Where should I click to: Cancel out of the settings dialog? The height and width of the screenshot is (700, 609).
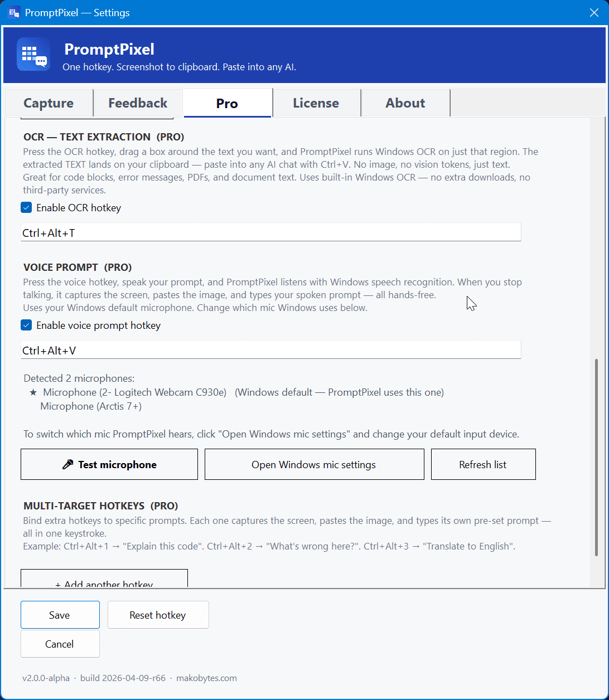click(x=60, y=644)
